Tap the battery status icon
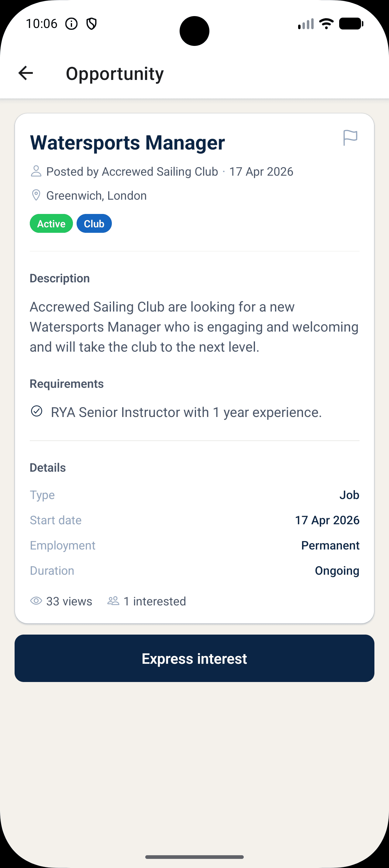The height and width of the screenshot is (868, 389). [x=351, y=24]
